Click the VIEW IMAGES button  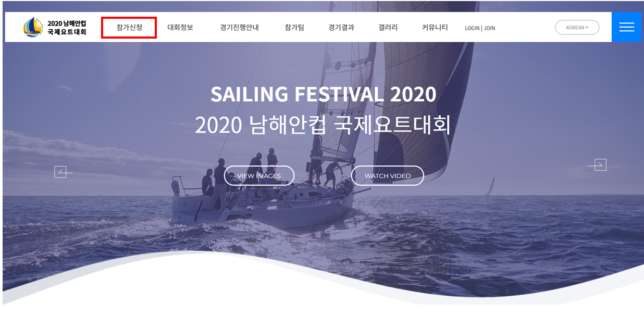tap(259, 176)
